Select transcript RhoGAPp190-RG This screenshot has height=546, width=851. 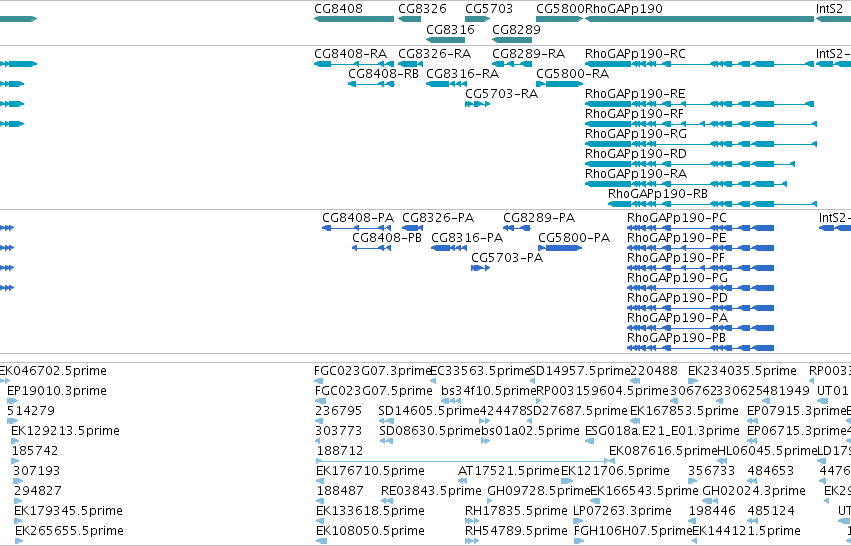701,144
